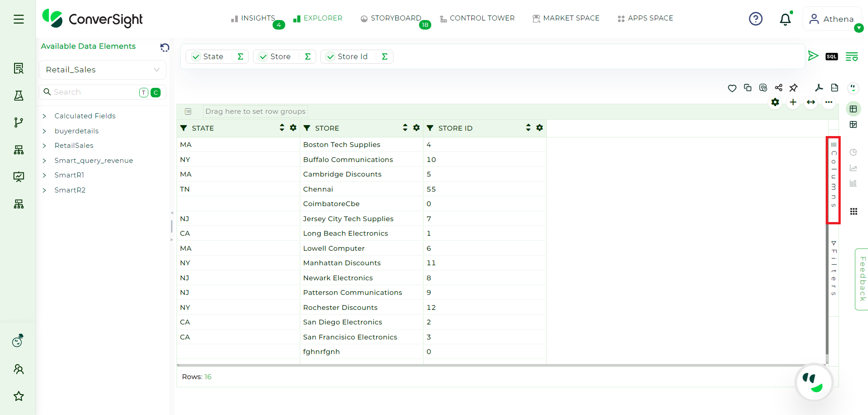Go to the Market Space tab
Image resolution: width=868 pixels, height=415 pixels.
click(566, 18)
